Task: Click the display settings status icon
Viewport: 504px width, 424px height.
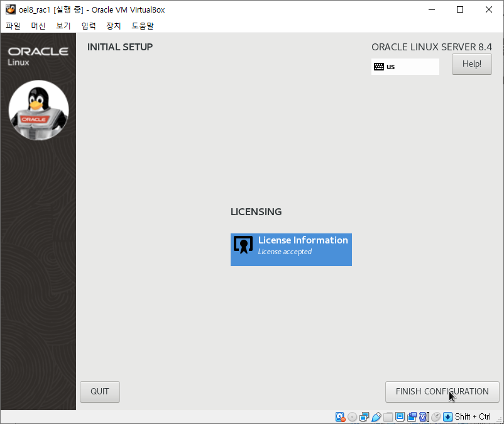Action: tap(400, 417)
